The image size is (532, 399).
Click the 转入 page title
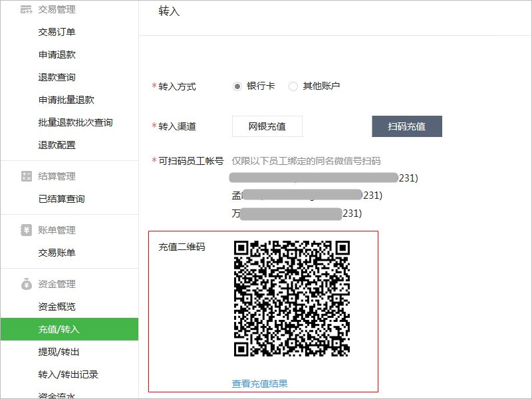click(x=169, y=11)
